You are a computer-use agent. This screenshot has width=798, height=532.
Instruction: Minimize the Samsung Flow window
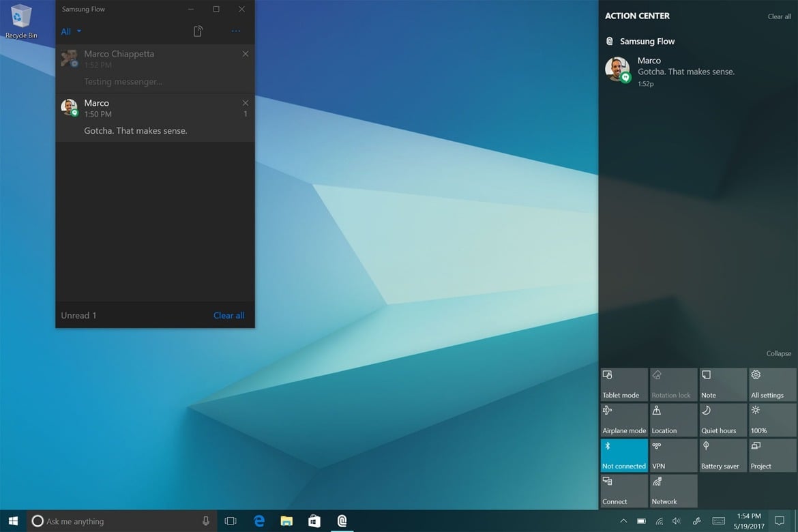[191, 9]
